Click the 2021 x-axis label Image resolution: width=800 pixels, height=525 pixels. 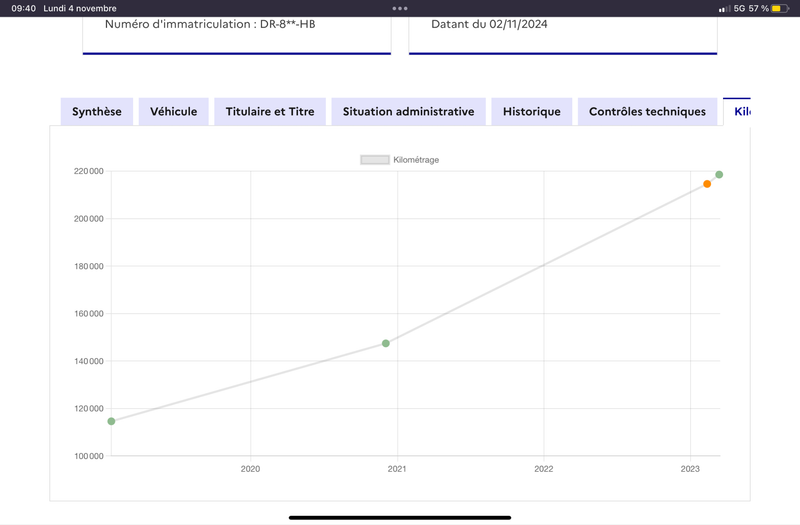click(x=397, y=469)
